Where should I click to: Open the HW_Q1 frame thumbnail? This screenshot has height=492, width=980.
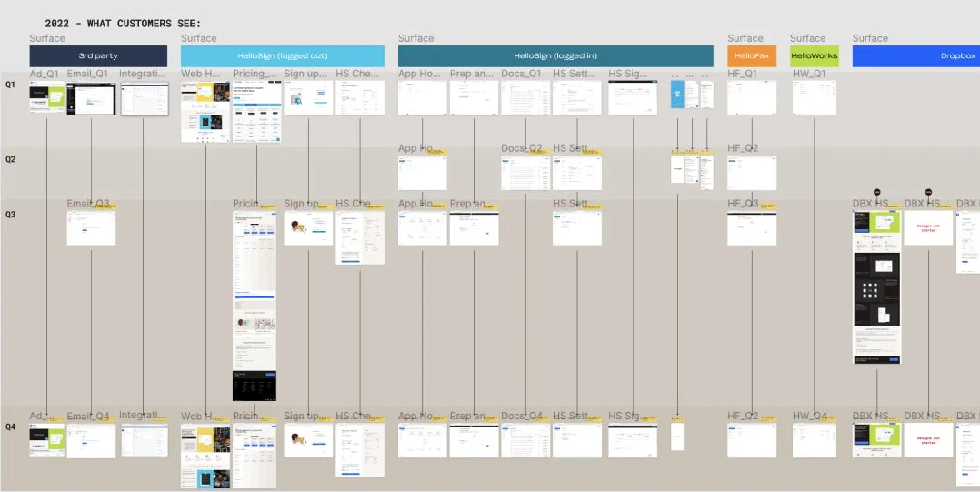(x=815, y=98)
